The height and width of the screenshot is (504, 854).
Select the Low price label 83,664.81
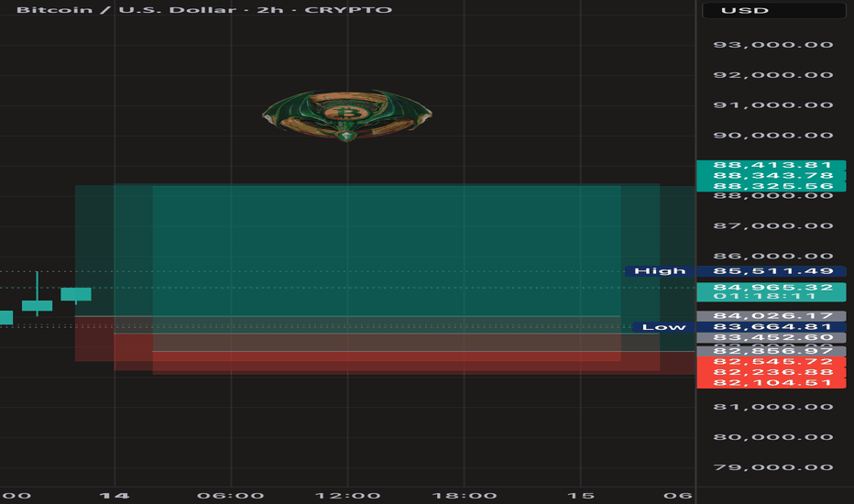point(772,327)
